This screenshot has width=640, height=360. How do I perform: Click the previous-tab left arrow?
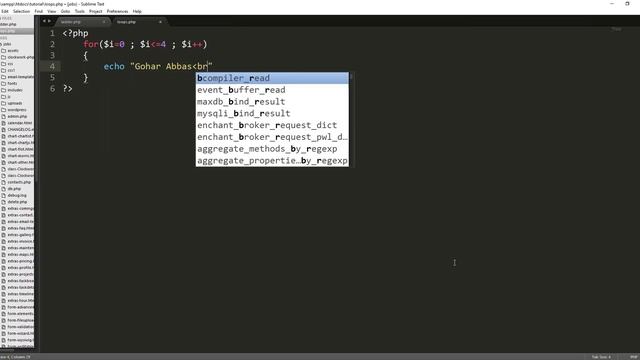pos(44,21)
